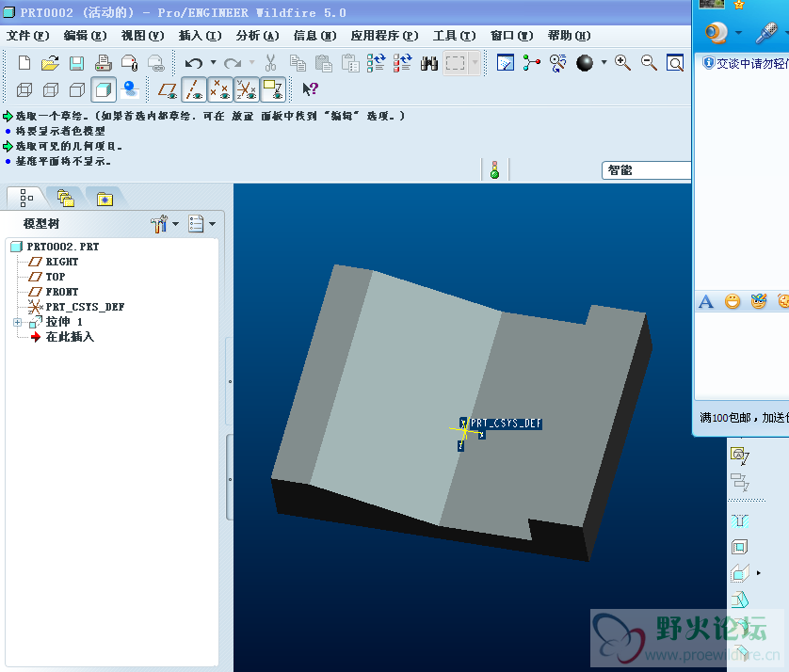Toggle coordinate systems display

[x=247, y=89]
